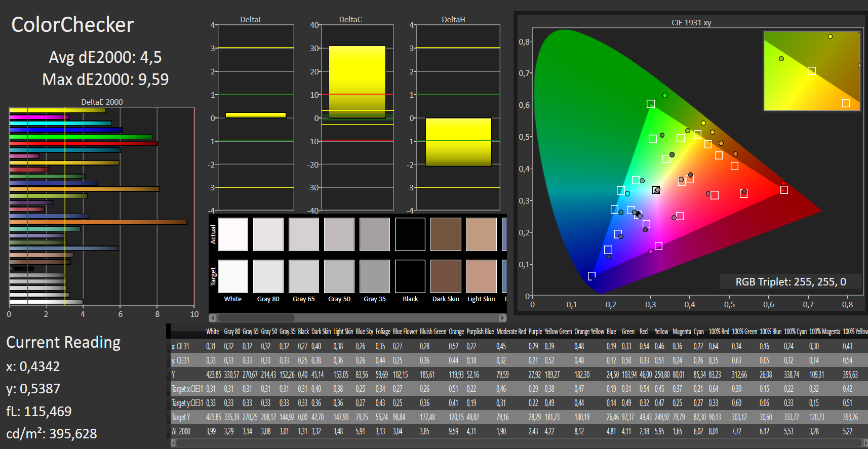
Task: Click the 'Target Y' row label
Action: click(x=181, y=417)
